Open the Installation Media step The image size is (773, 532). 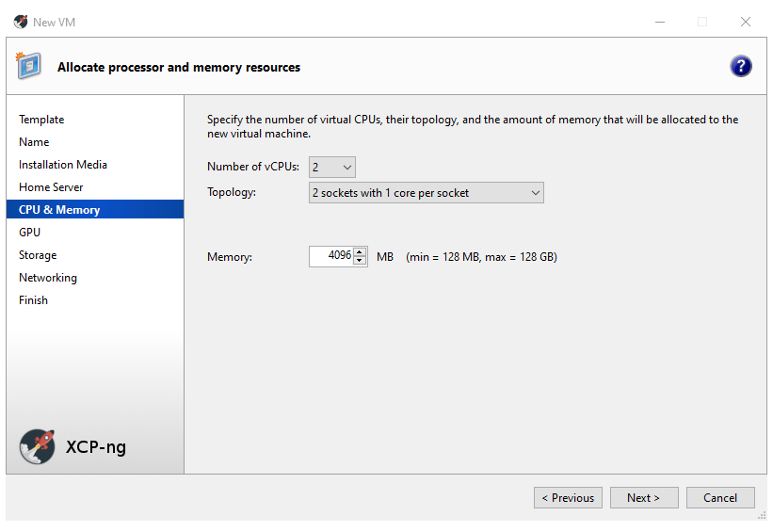click(63, 165)
